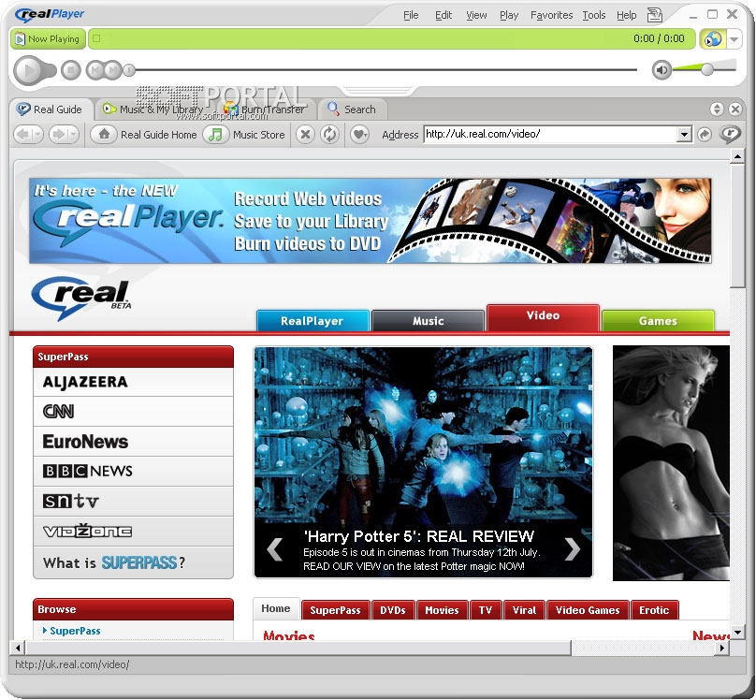Select the Viral category tab

524,610
